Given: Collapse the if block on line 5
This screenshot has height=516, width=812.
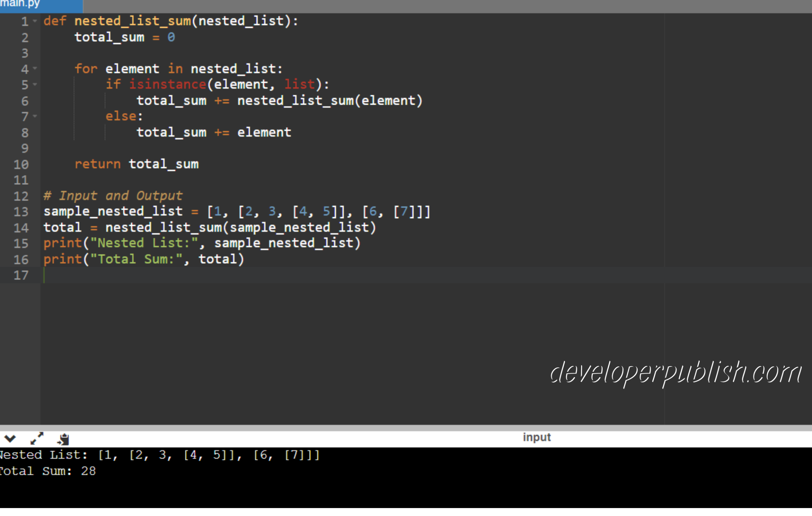Looking at the screenshot, I should [35, 85].
